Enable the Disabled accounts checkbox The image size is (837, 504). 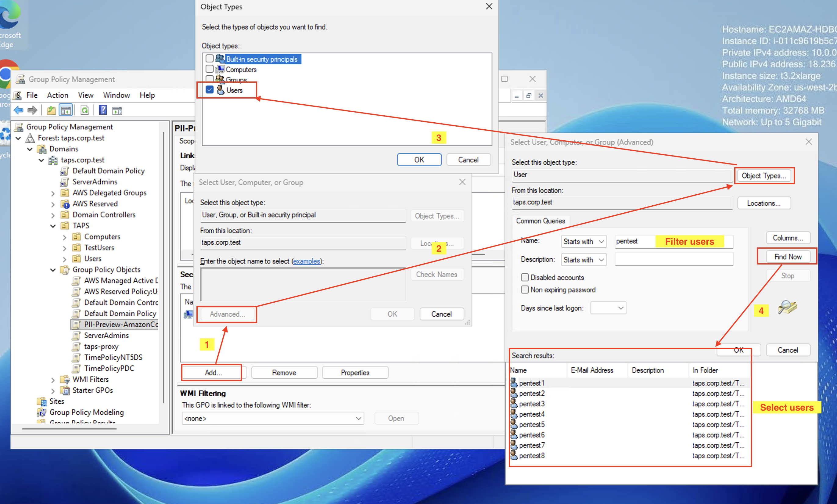pyautogui.click(x=525, y=277)
